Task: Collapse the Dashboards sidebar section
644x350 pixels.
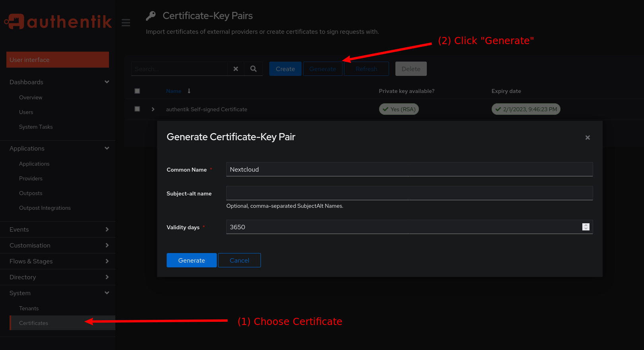Action: 107,82
